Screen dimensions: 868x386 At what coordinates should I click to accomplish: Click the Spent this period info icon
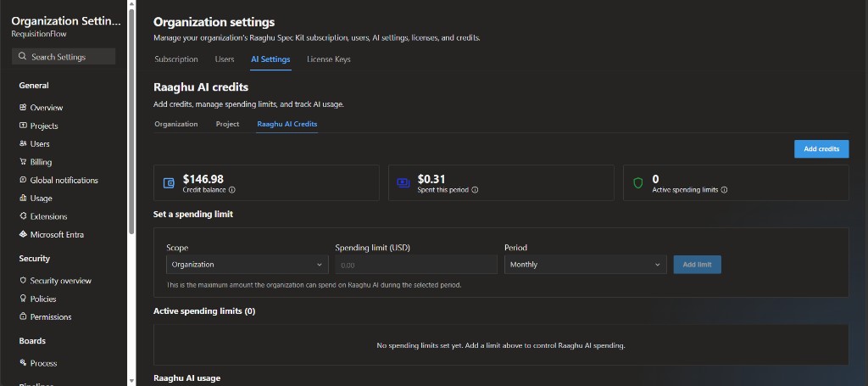(475, 190)
